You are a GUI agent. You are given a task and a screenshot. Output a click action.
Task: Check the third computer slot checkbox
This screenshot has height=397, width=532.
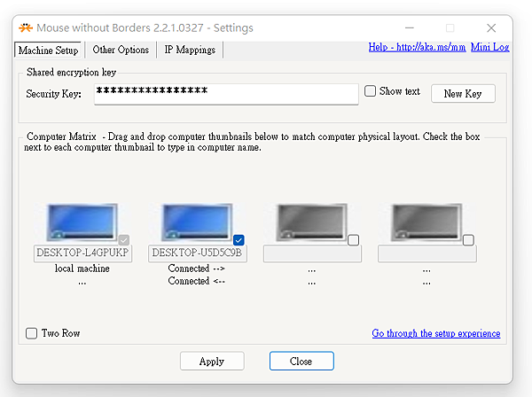353,240
